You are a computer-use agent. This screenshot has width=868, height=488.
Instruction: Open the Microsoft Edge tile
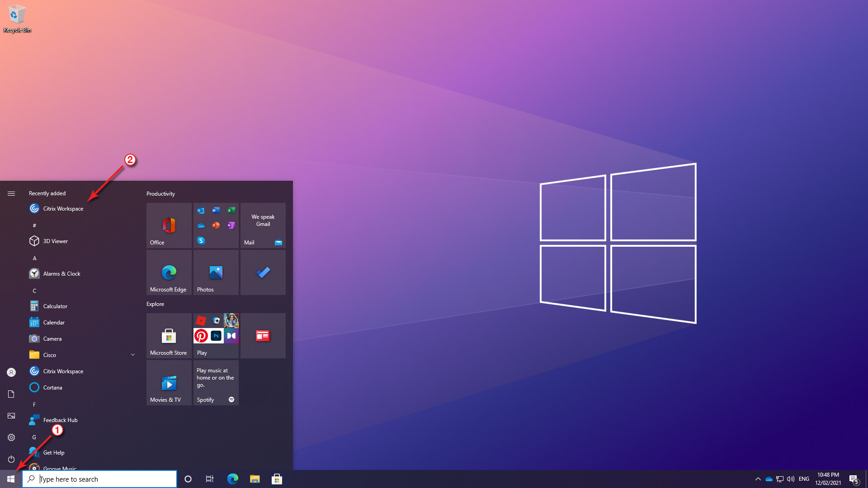tap(169, 272)
